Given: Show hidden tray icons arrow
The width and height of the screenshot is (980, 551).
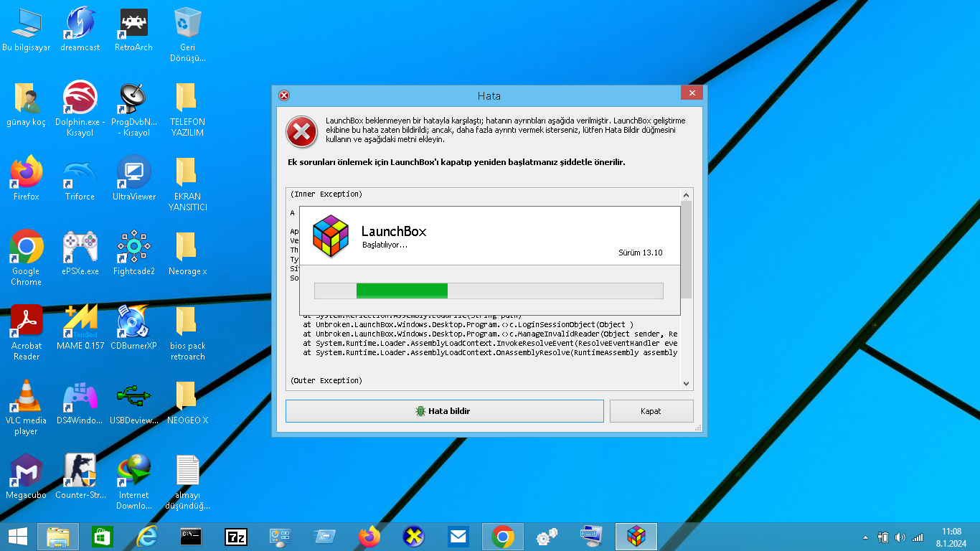Looking at the screenshot, I should [865, 537].
